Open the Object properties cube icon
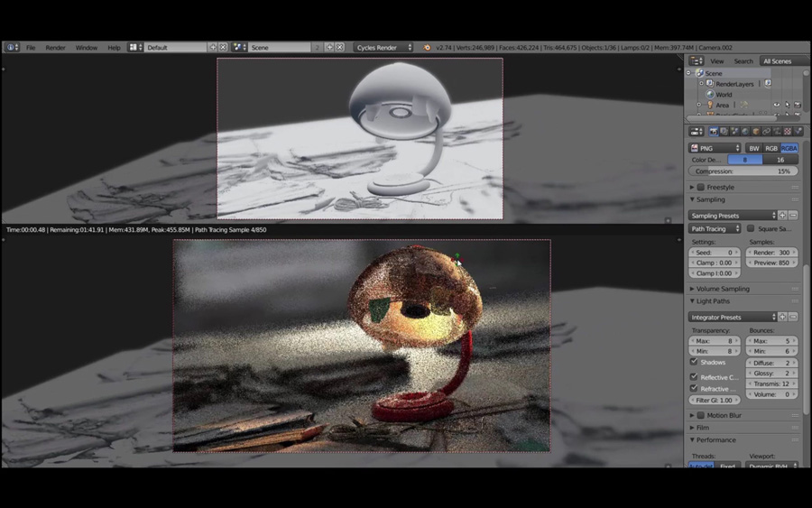812x508 pixels. point(755,132)
